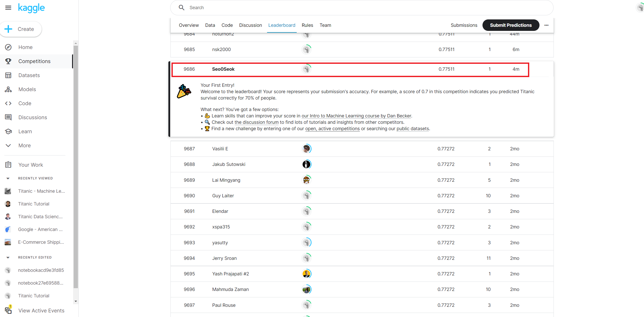Viewport: 644px width, 317px height.
Task: Collapse the Recently Viewed section
Action: [x=8, y=178]
